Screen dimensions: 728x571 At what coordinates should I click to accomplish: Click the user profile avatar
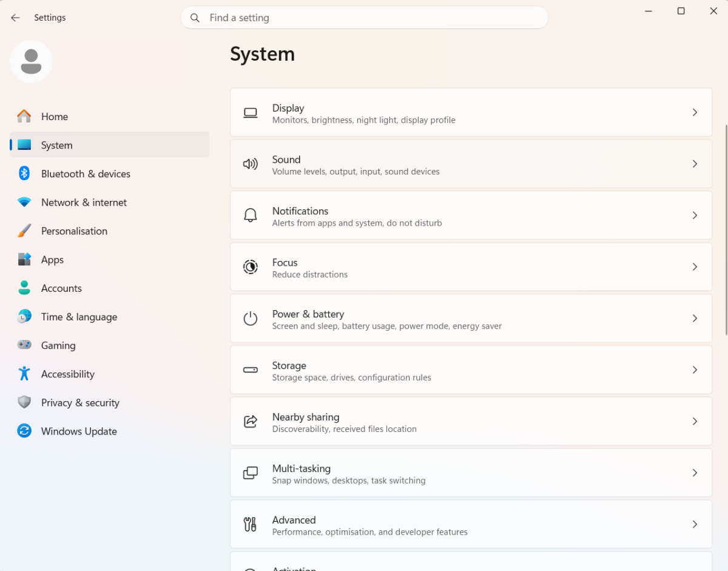pyautogui.click(x=31, y=61)
